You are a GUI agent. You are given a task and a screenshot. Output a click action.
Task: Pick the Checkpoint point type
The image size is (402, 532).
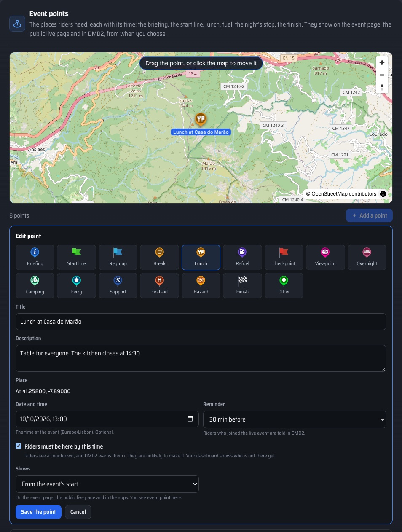coord(284,257)
